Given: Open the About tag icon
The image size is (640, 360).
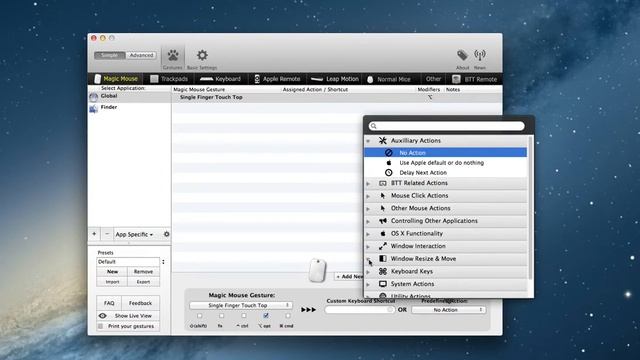Looking at the screenshot, I should 462,55.
